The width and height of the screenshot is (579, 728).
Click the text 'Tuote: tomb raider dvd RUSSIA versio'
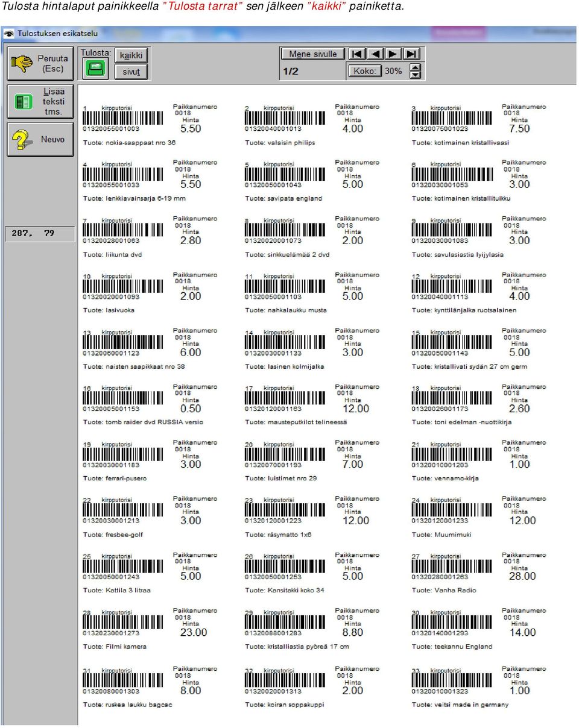(x=144, y=422)
